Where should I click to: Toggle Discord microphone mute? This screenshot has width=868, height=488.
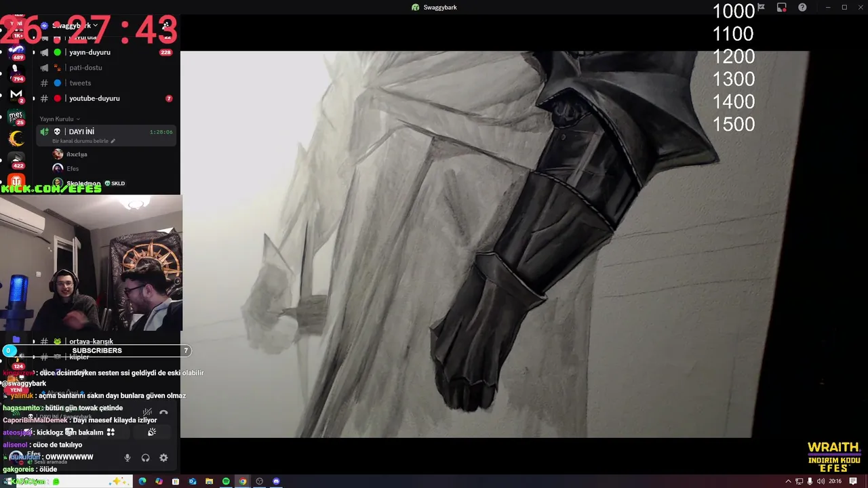(127, 458)
